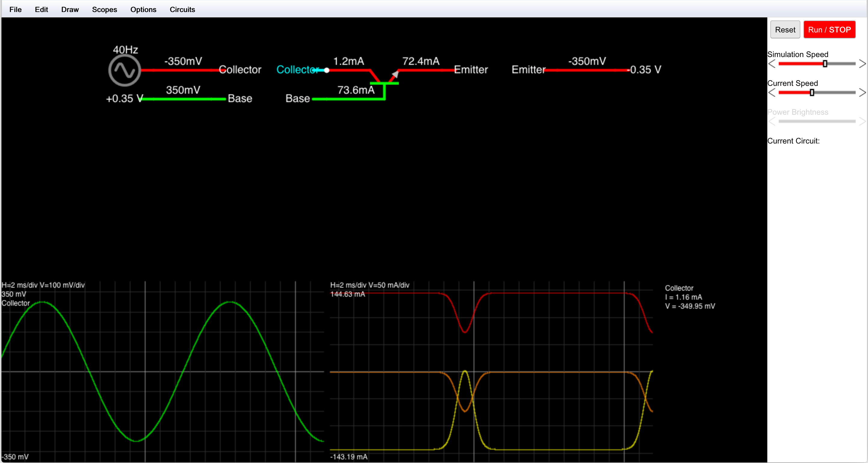This screenshot has width=868, height=463.
Task: Expand the Circuits menu
Action: [x=182, y=9]
